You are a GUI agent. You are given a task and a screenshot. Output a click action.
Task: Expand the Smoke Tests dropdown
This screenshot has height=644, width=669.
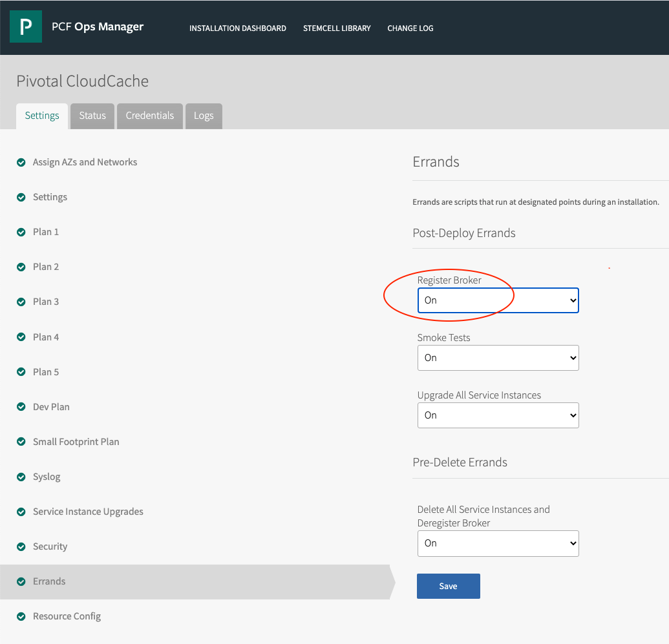point(498,358)
